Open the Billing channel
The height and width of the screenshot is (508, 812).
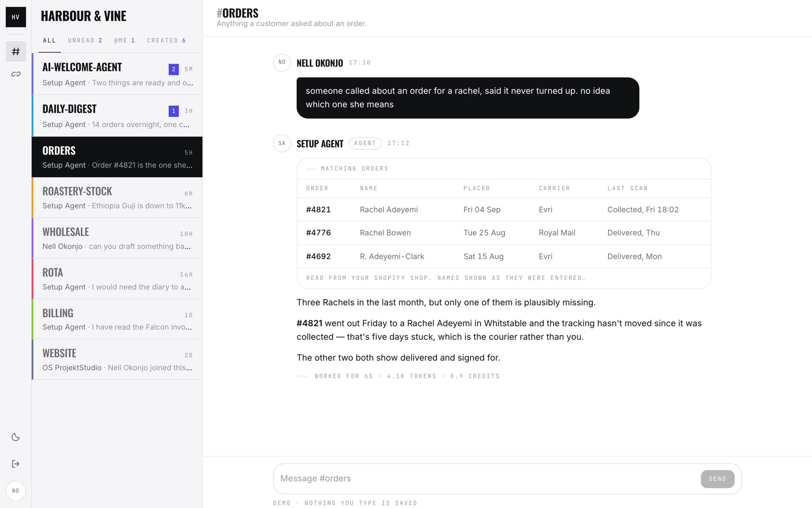click(x=117, y=319)
